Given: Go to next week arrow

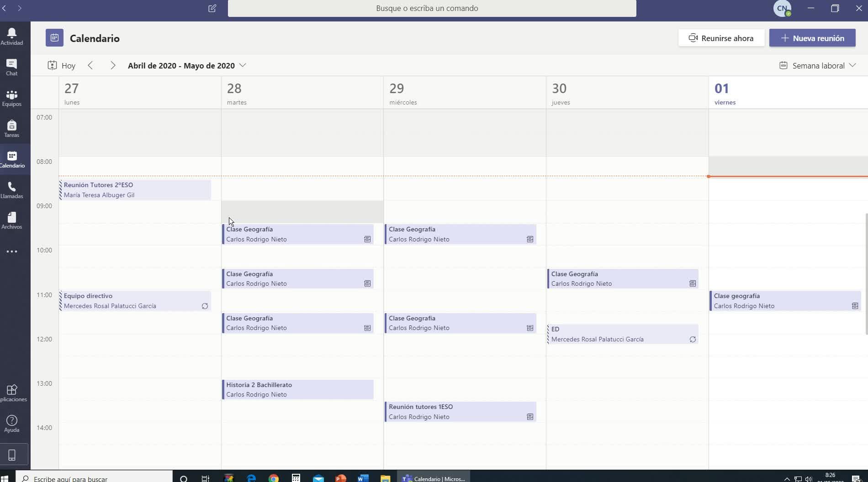Looking at the screenshot, I should (112, 65).
